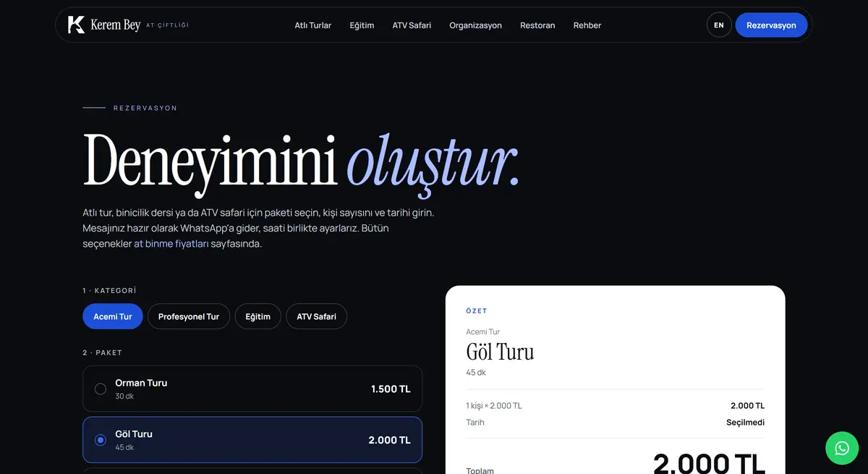
Task: Click '1 kişi × 2.000 TL' summary line
Action: pyautogui.click(x=494, y=406)
